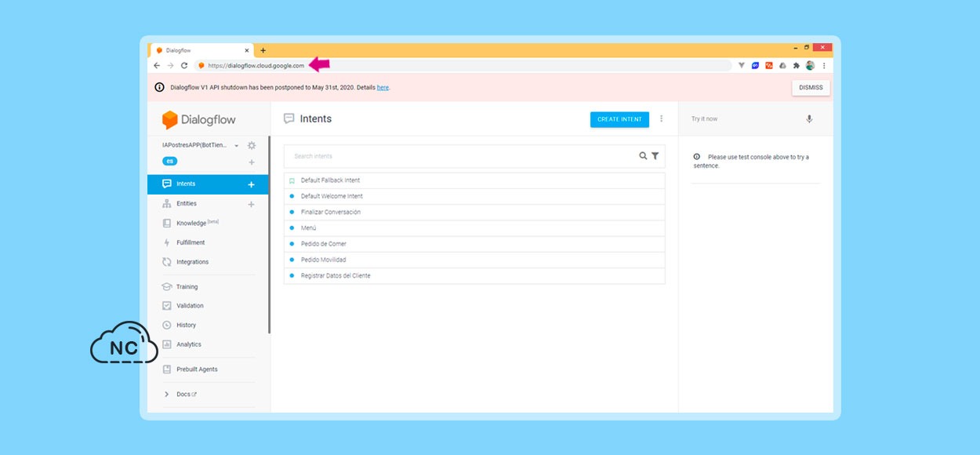Image resolution: width=980 pixels, height=455 pixels.
Task: Create intent via plus icon in Intents row
Action: tap(251, 184)
